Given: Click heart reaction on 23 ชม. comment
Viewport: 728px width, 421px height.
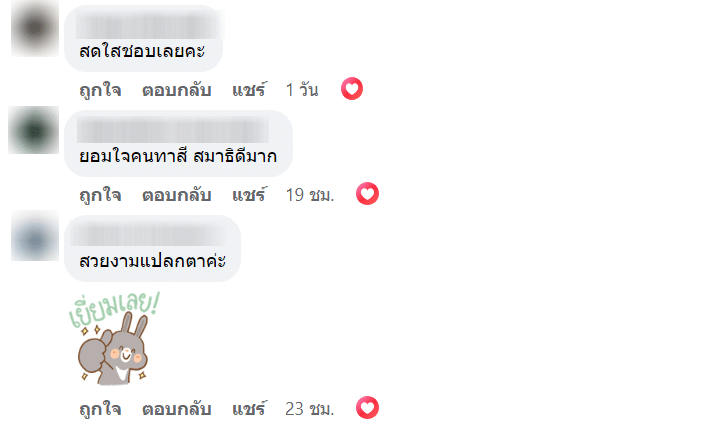Looking at the screenshot, I should click(368, 408).
